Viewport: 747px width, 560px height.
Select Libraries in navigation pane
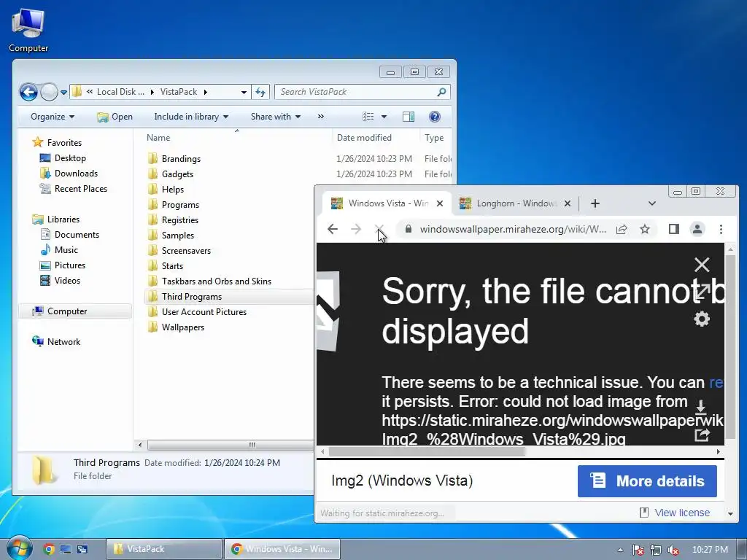56,219
